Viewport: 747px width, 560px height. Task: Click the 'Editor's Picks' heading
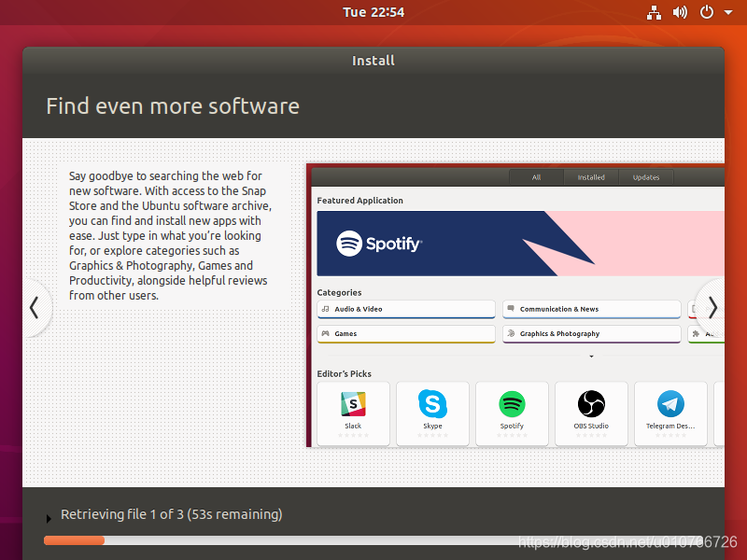(x=344, y=374)
